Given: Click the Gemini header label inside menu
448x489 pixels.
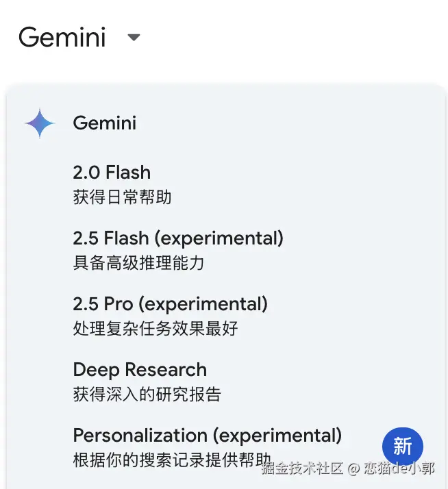Looking at the screenshot, I should point(104,123).
